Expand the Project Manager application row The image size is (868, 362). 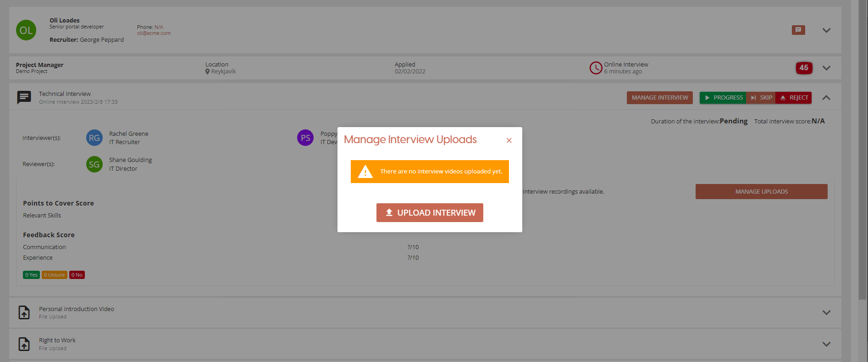pos(826,68)
